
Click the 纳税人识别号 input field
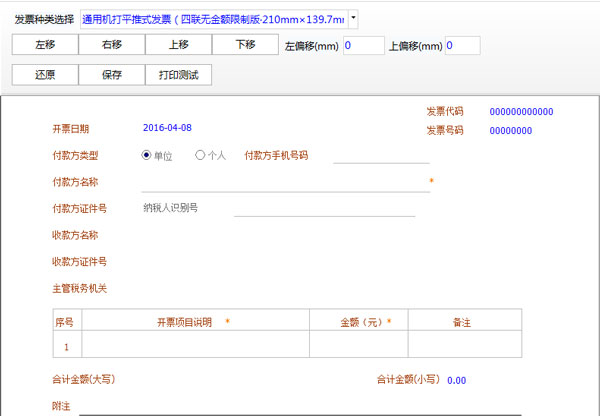(324, 208)
